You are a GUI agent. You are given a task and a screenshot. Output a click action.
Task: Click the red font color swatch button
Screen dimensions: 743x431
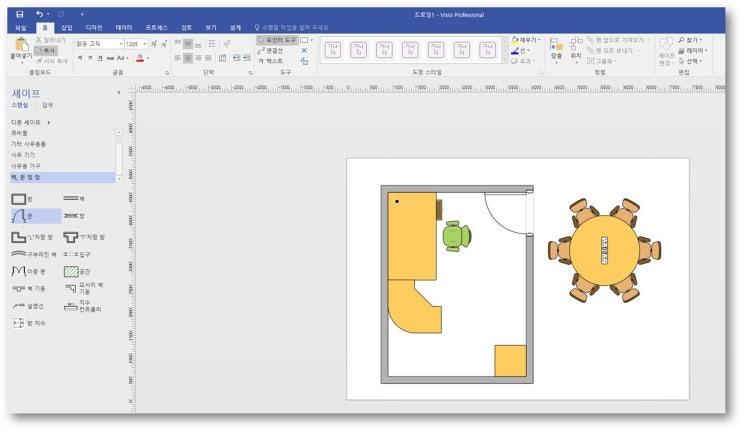point(140,58)
